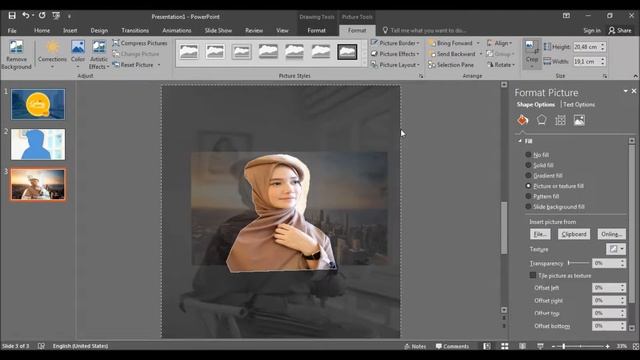Viewport: 640px width, 360px height.
Task: Collapse the Fill section
Action: [520, 141]
